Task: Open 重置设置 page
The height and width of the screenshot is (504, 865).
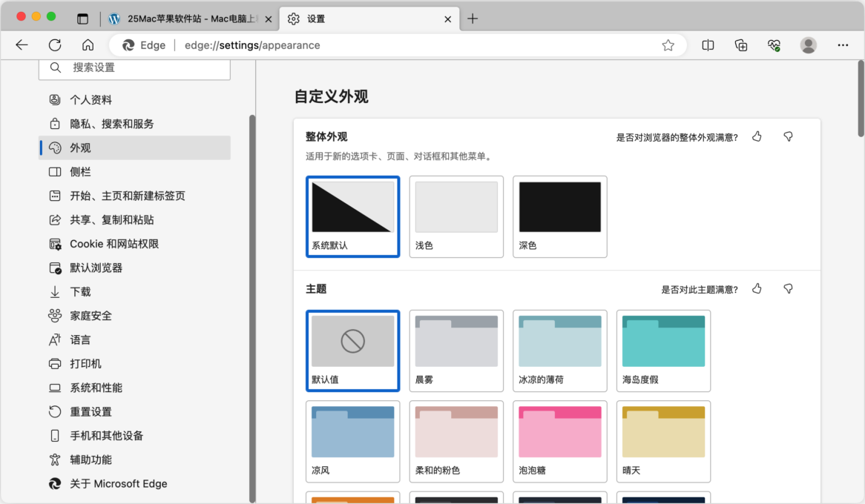Action: click(134, 412)
